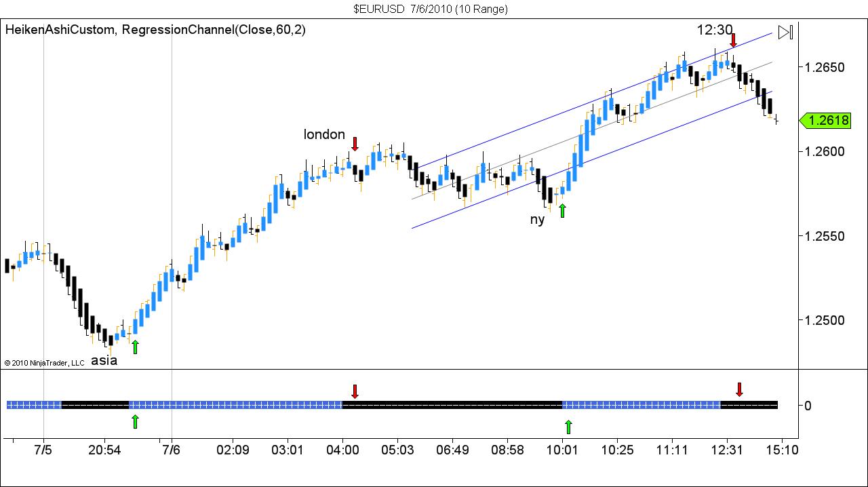Click the green arrow below 10:01 in bottom panel

[x=568, y=426]
